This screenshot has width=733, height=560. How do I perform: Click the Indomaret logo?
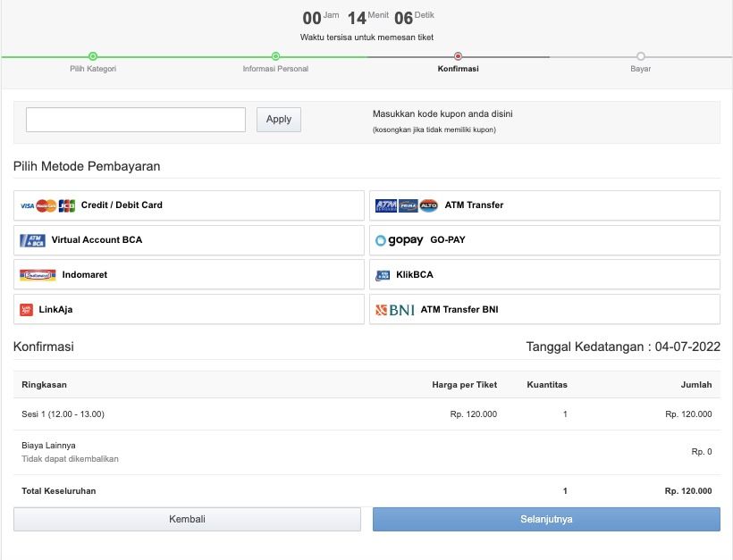[38, 275]
